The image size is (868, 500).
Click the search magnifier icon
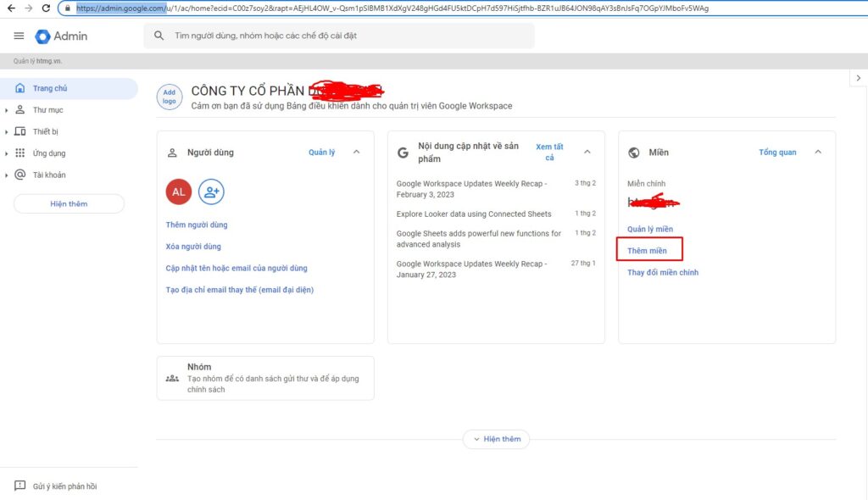(159, 36)
